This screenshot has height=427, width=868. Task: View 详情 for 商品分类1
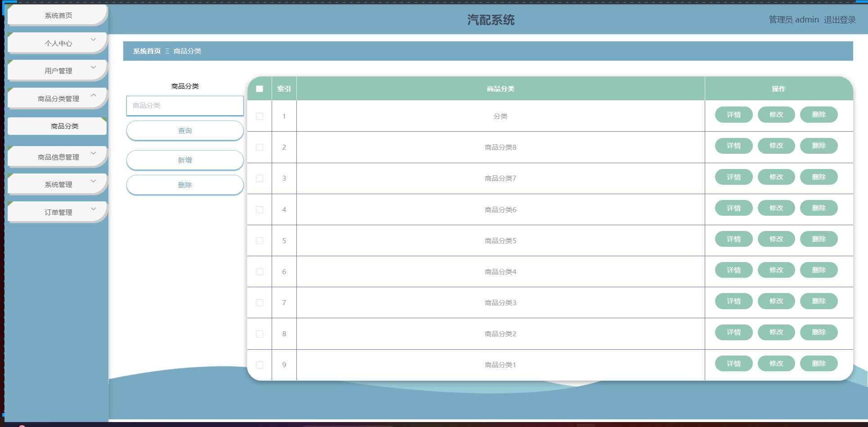[734, 364]
